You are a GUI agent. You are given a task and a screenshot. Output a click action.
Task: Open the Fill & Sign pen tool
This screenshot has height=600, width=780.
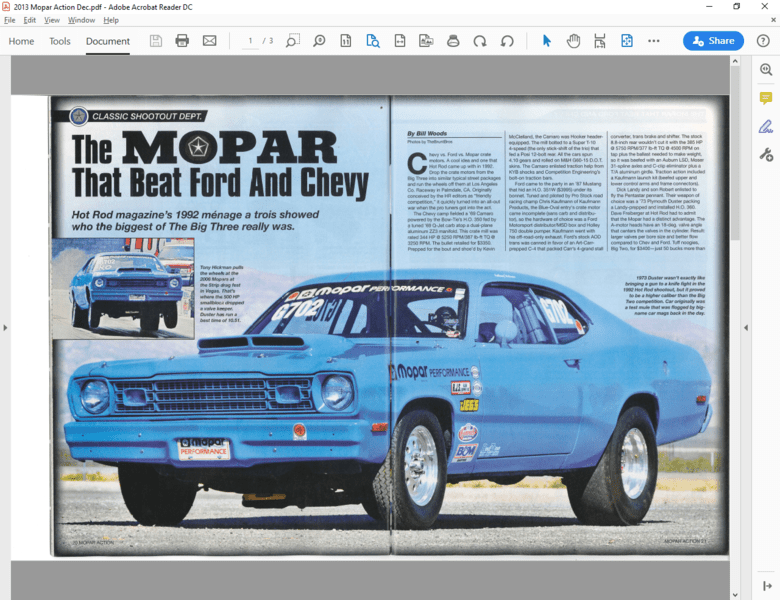pyautogui.click(x=766, y=126)
